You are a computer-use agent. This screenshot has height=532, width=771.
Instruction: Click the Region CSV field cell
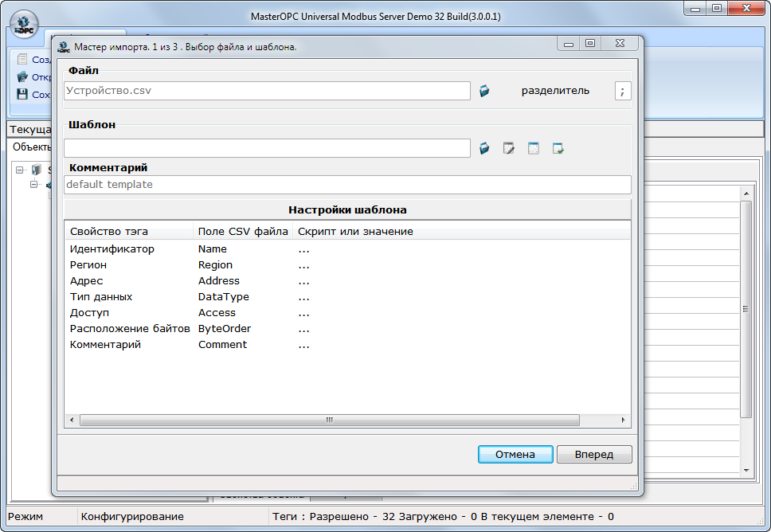coord(215,265)
